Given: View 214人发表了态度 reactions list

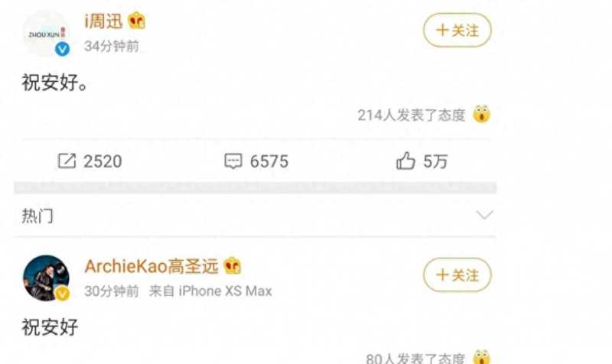Looking at the screenshot, I should pos(412,115).
